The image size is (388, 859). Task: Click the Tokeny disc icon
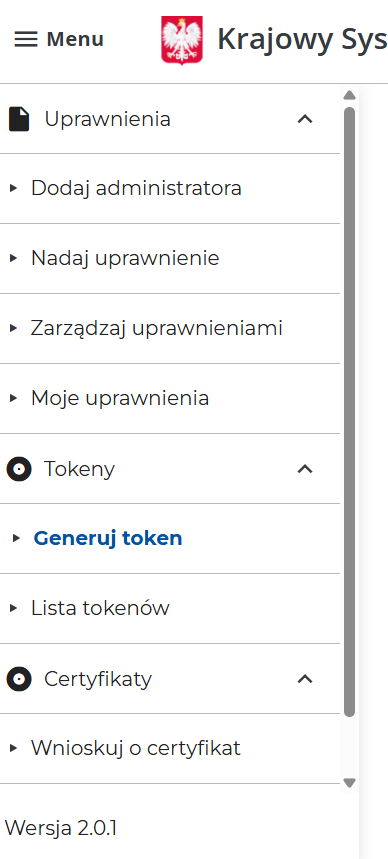pos(19,469)
